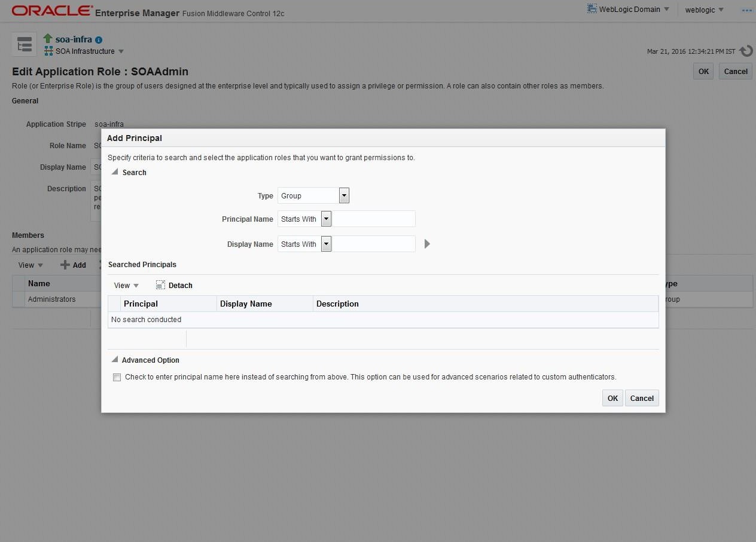The width and height of the screenshot is (756, 542).
Task: Click Cancel on Edit Application Role page
Action: pyautogui.click(x=736, y=71)
